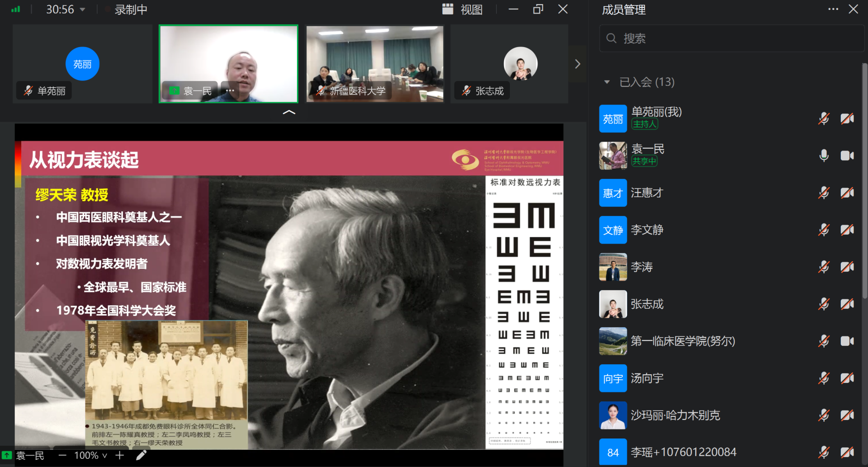Click the search magnifier in member panel

[611, 38]
